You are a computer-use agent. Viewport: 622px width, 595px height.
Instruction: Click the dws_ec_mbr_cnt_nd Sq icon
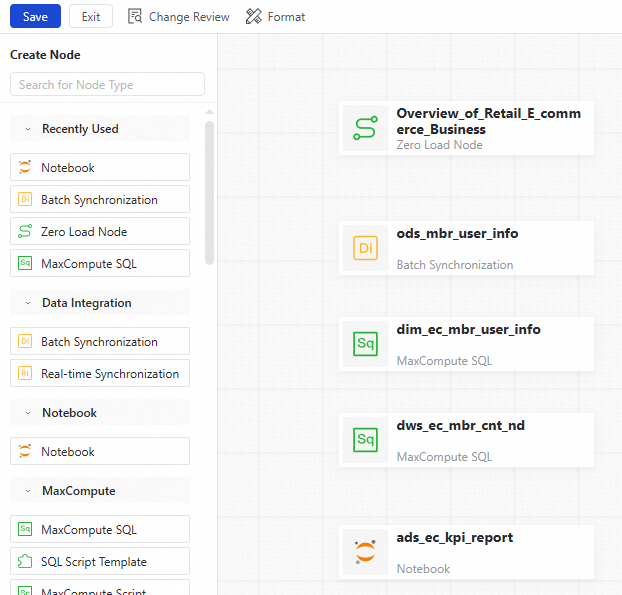point(365,440)
